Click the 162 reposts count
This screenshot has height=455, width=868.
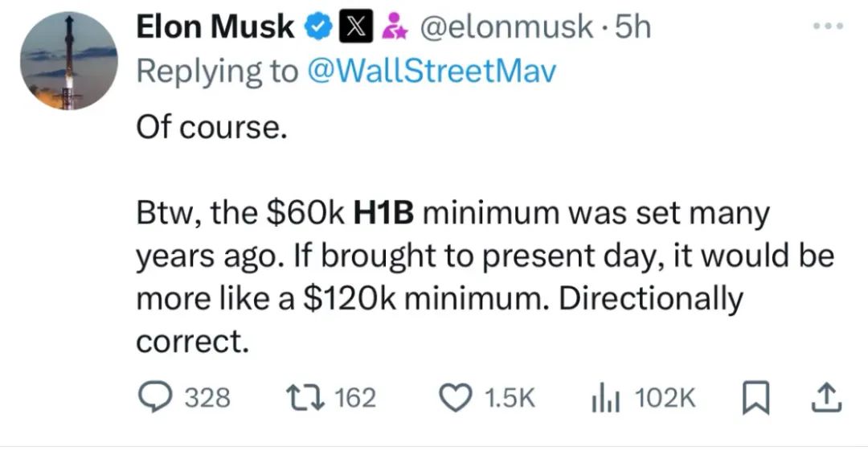coord(356,398)
